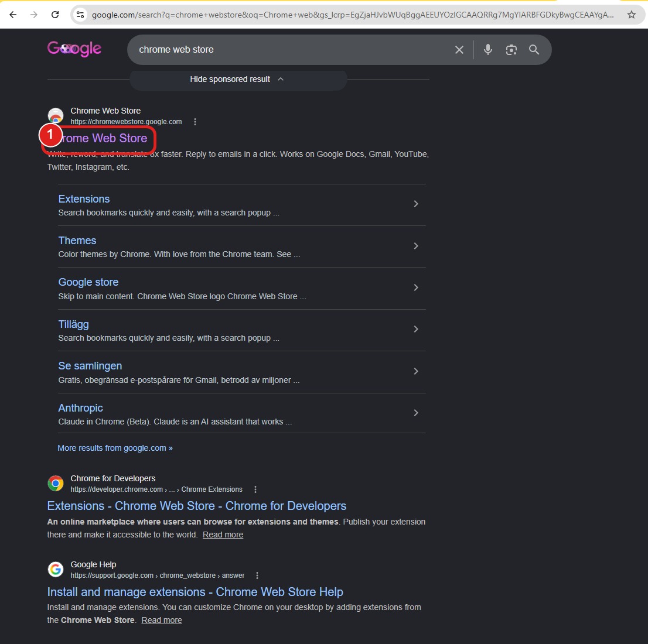Open three-dot menu beside support.google.com result
648x644 pixels.
coord(257,576)
